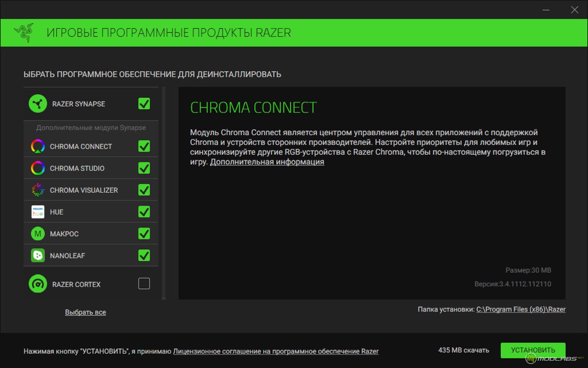
Task: Close the Razer installer window
Action: click(575, 10)
